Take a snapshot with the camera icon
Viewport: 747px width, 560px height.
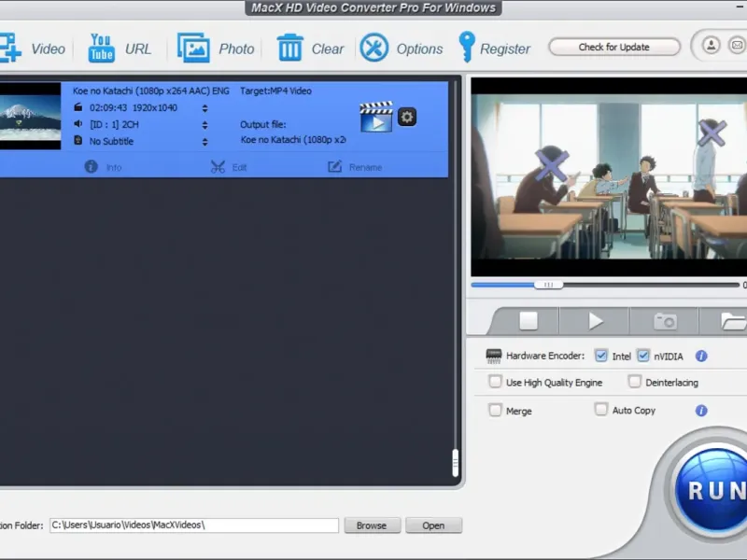pyautogui.click(x=665, y=321)
